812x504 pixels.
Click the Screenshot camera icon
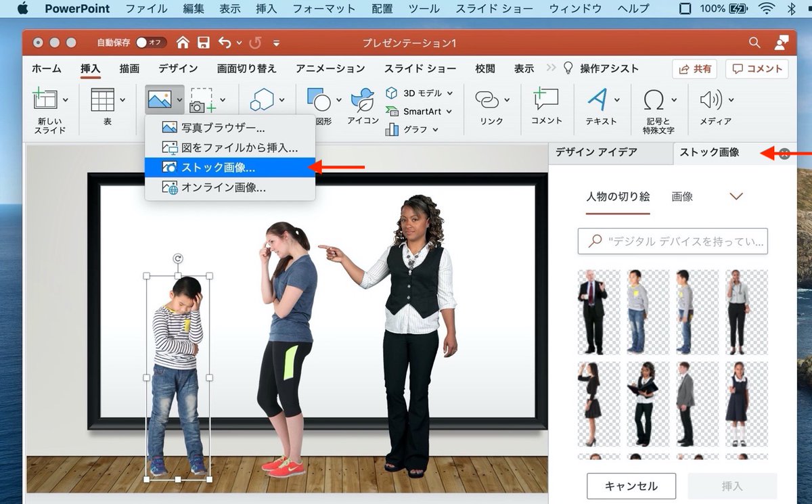(202, 100)
